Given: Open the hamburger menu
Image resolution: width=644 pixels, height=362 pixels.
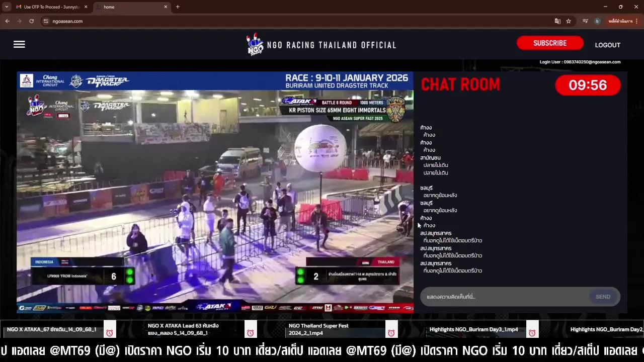Looking at the screenshot, I should (19, 44).
